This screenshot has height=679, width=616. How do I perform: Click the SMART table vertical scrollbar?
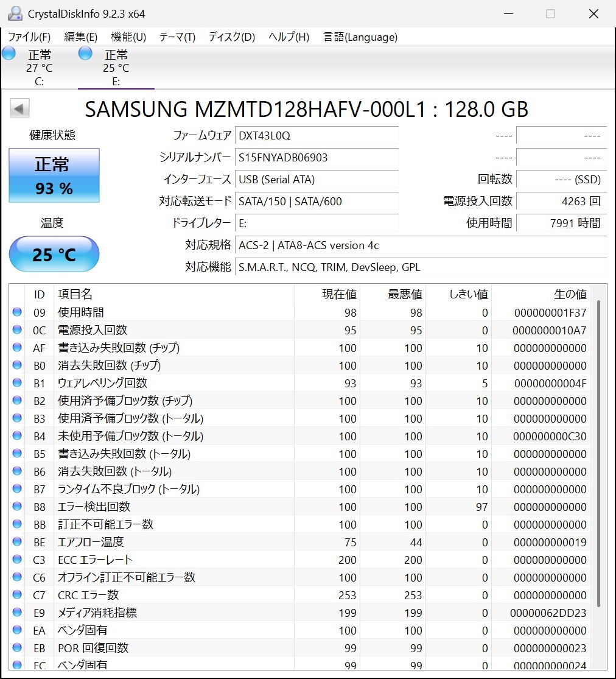click(599, 454)
